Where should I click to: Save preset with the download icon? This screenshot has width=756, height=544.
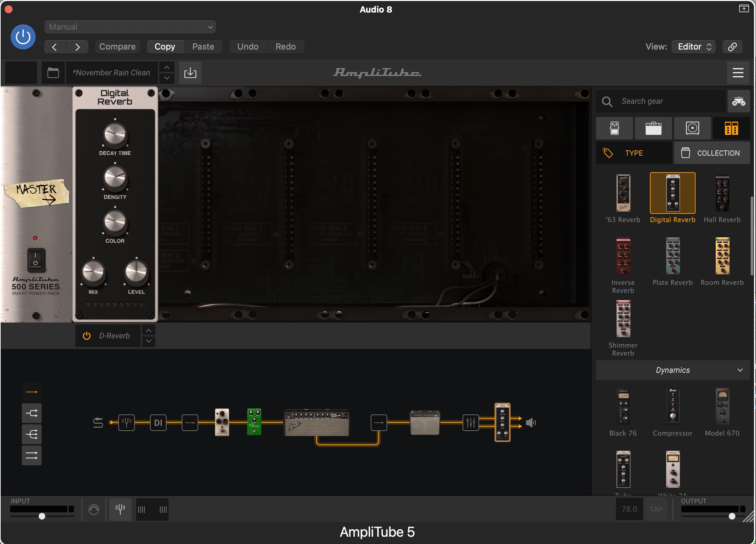(x=190, y=72)
